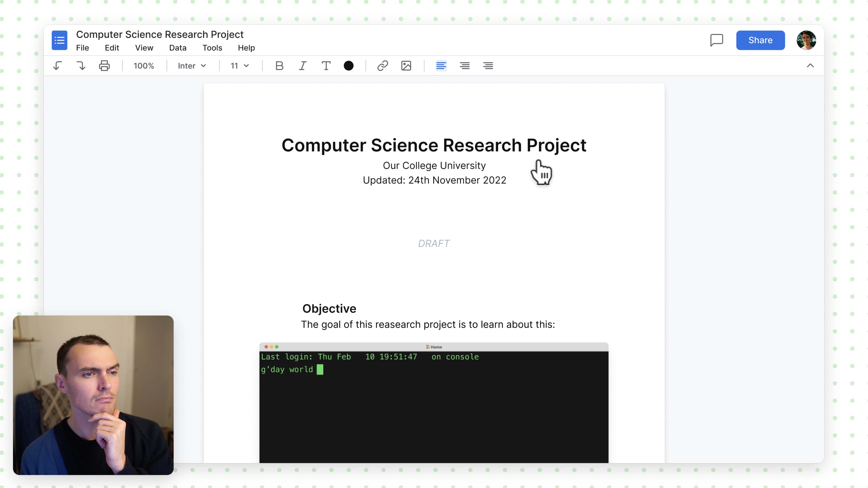This screenshot has height=488, width=868.
Task: Toggle italic formatting
Action: tap(303, 66)
